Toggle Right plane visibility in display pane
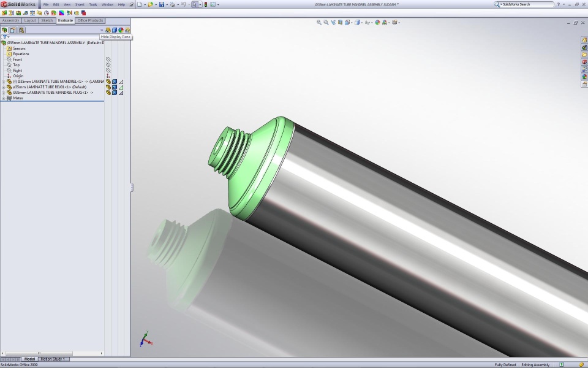The height and width of the screenshot is (368, 588). [108, 70]
